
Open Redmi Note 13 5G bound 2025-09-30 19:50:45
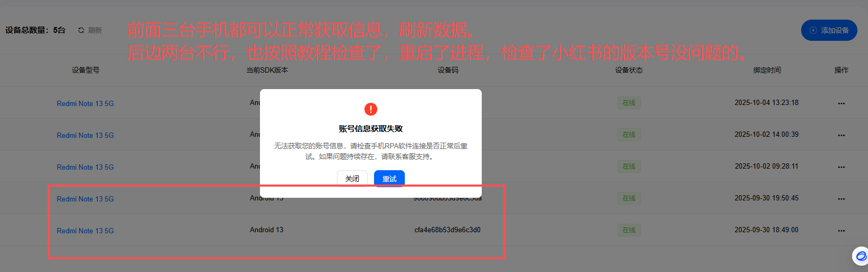click(x=85, y=199)
